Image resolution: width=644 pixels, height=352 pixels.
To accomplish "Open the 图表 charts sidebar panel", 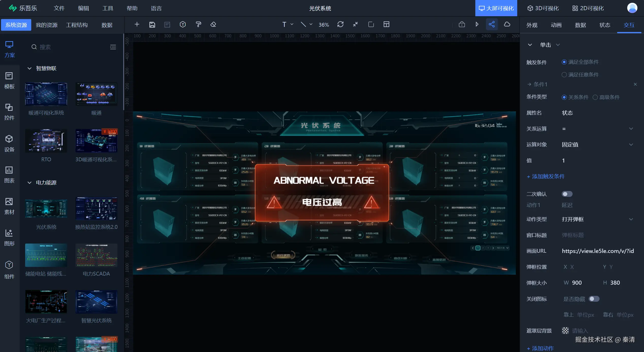I will coord(9,175).
